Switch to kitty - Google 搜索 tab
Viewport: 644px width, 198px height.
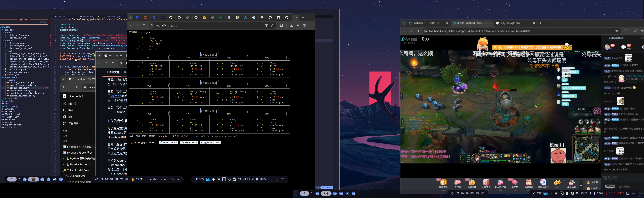coord(515,23)
